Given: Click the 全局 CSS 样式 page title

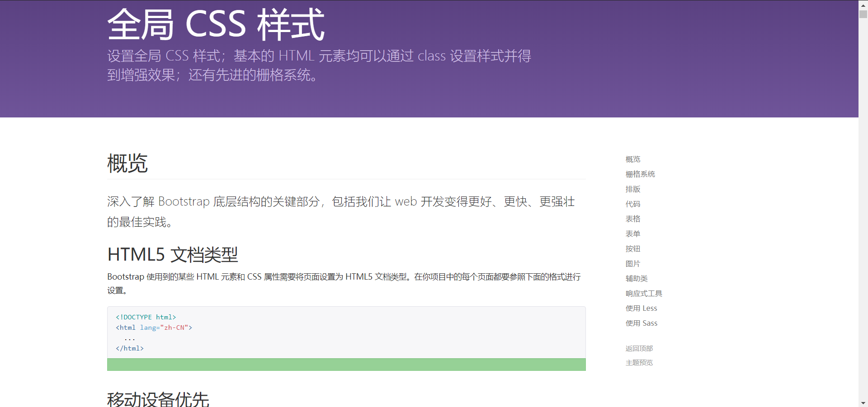Looking at the screenshot, I should tap(216, 24).
